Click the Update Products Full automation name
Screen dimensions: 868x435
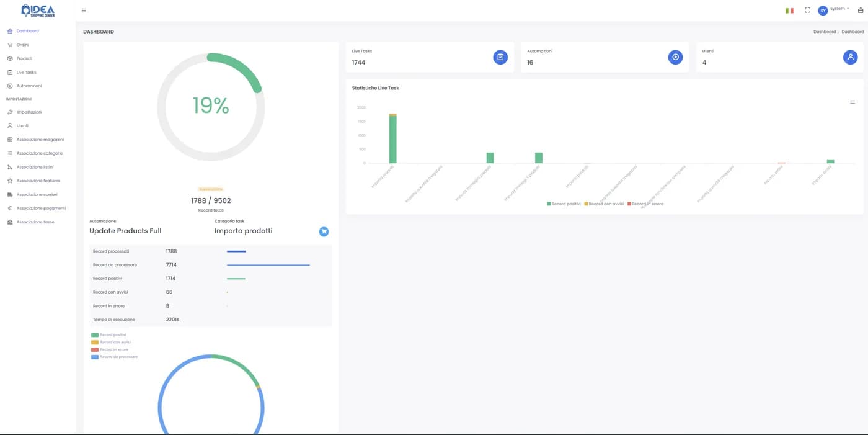click(125, 231)
